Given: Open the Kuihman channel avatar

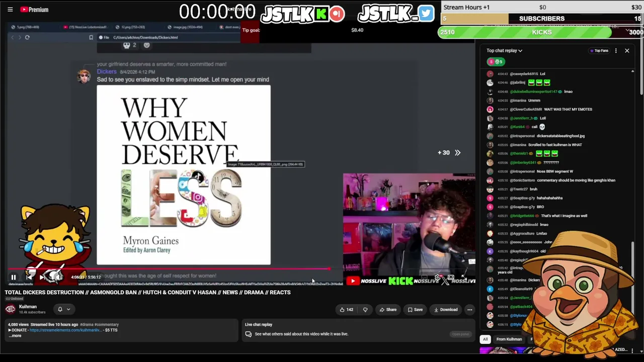Looking at the screenshot, I should (11, 309).
